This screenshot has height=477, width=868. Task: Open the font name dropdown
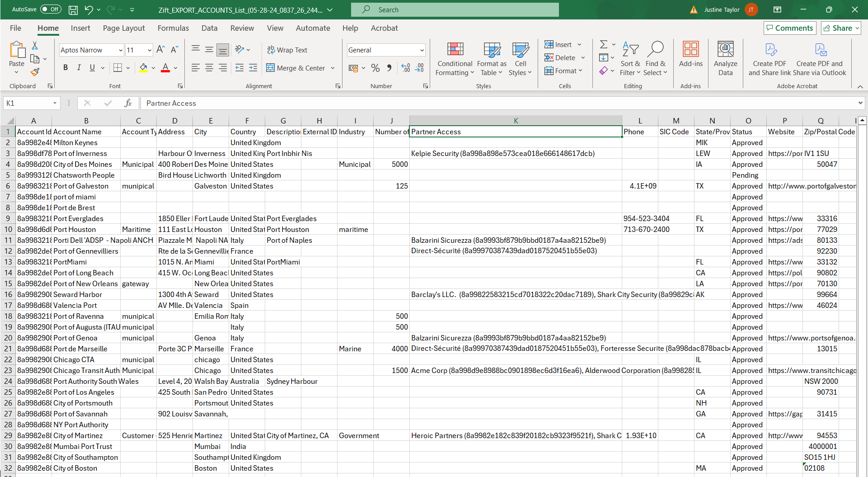coord(121,50)
